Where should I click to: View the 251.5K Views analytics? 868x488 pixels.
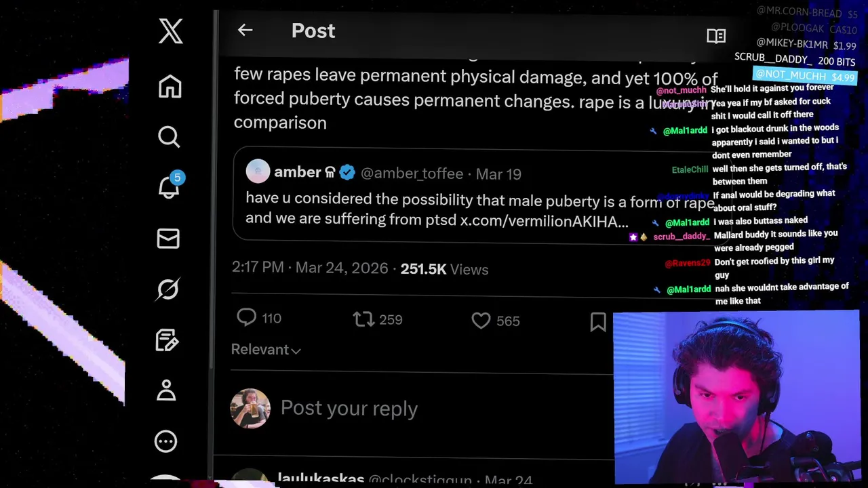tap(444, 269)
